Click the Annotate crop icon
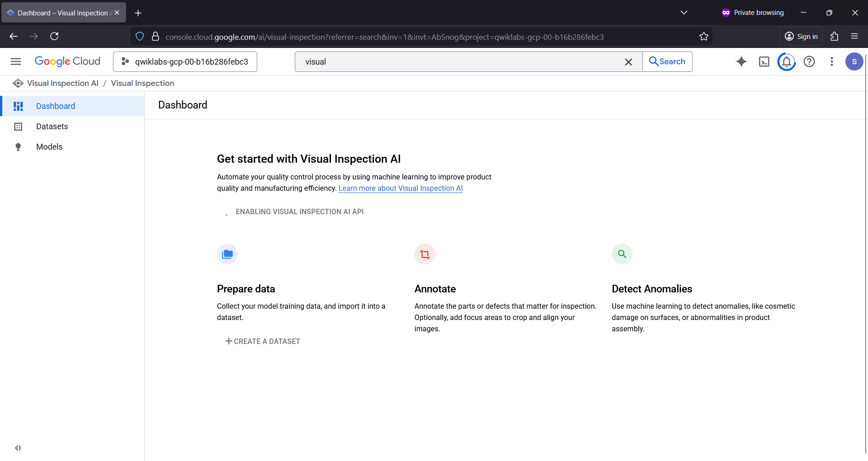 pyautogui.click(x=425, y=254)
